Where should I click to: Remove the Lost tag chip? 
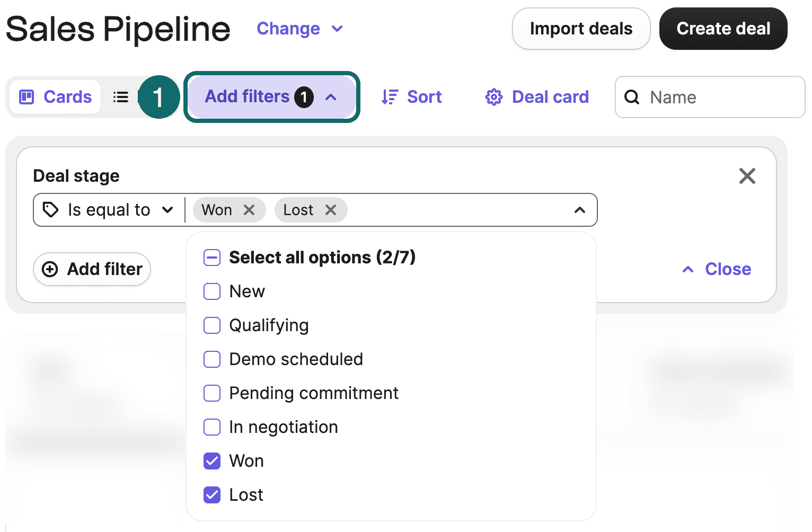[x=331, y=210]
